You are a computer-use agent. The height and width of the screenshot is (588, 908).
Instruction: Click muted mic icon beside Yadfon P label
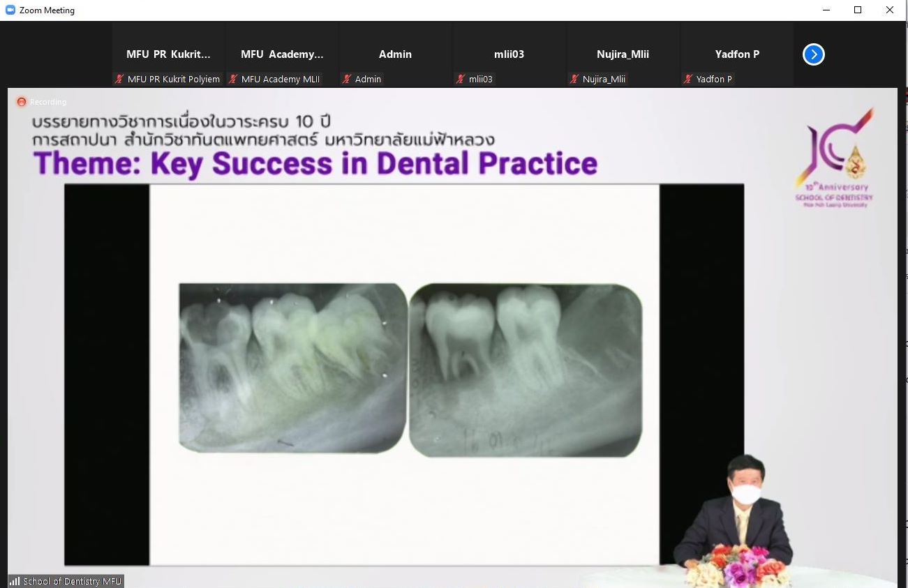pos(688,80)
